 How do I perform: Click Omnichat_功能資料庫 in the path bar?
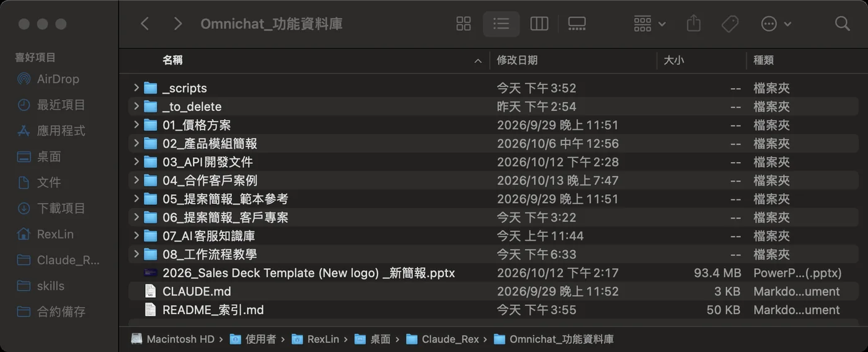tap(554, 339)
